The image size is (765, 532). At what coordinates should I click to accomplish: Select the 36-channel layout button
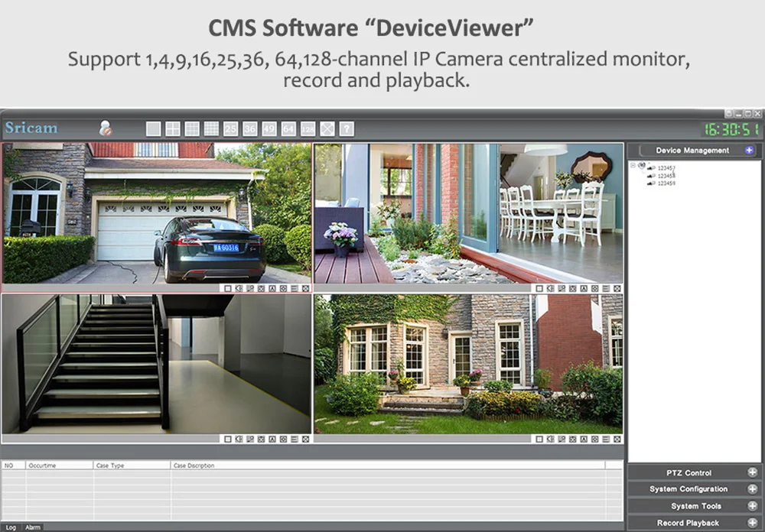click(250, 128)
